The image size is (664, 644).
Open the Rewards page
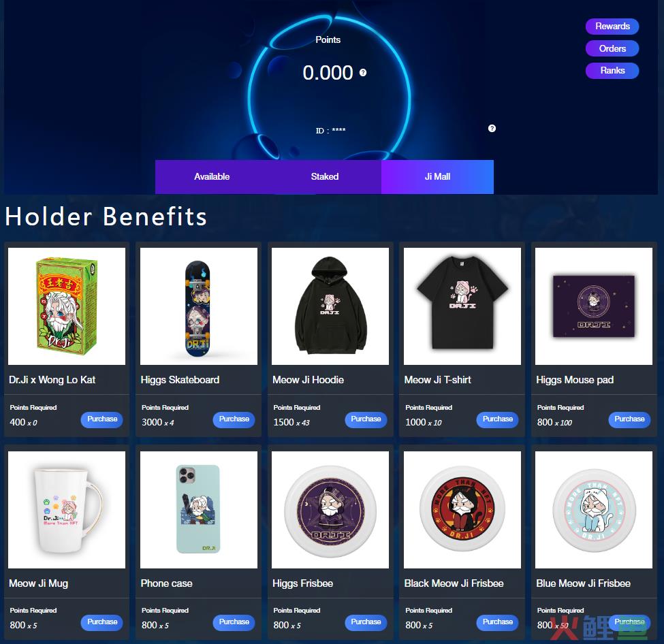612,27
